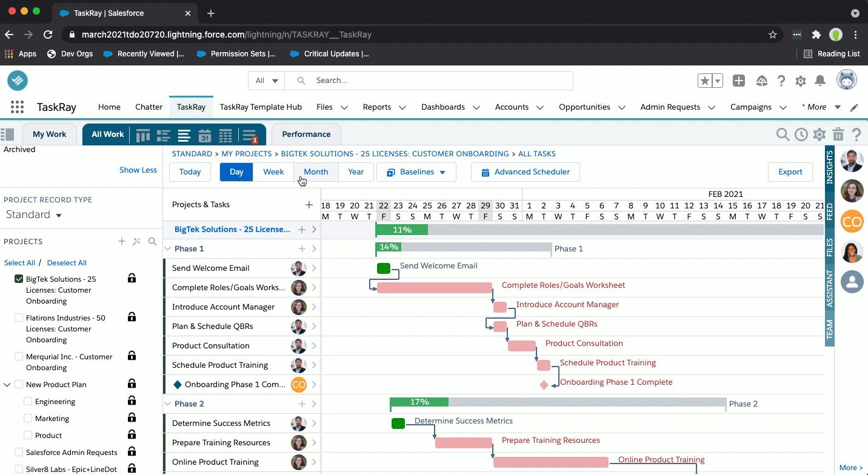
Task: Open the grid table view icon
Action: (225, 135)
